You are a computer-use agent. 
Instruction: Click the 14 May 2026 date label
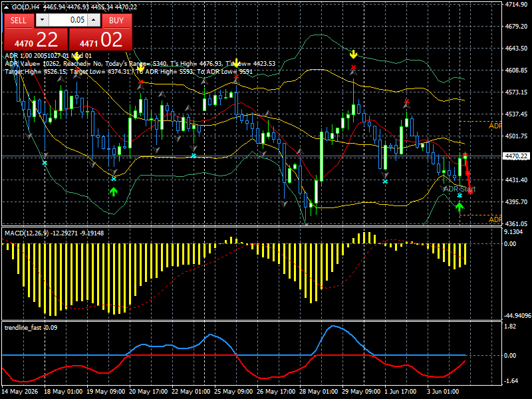click(x=20, y=392)
